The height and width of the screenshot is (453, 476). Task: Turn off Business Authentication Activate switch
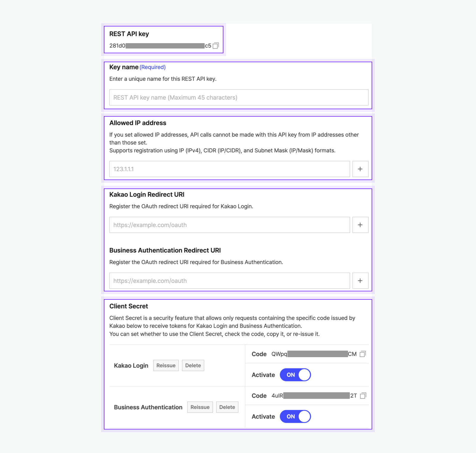[x=295, y=416]
